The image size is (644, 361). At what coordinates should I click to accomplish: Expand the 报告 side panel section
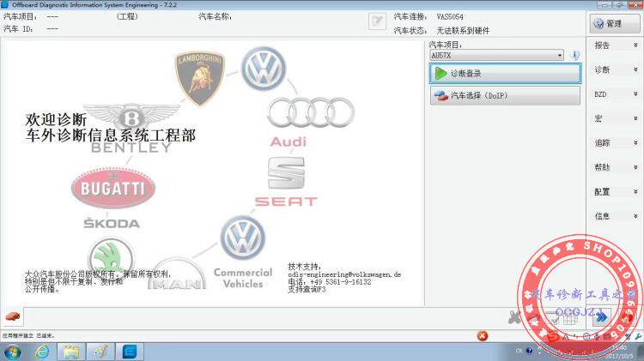(x=615, y=45)
